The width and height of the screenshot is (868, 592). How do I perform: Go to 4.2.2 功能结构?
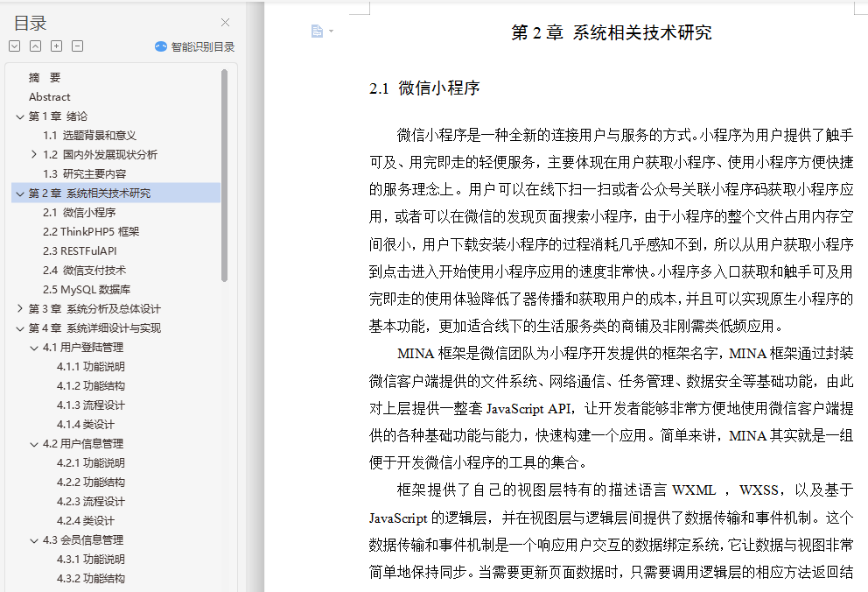tap(91, 483)
